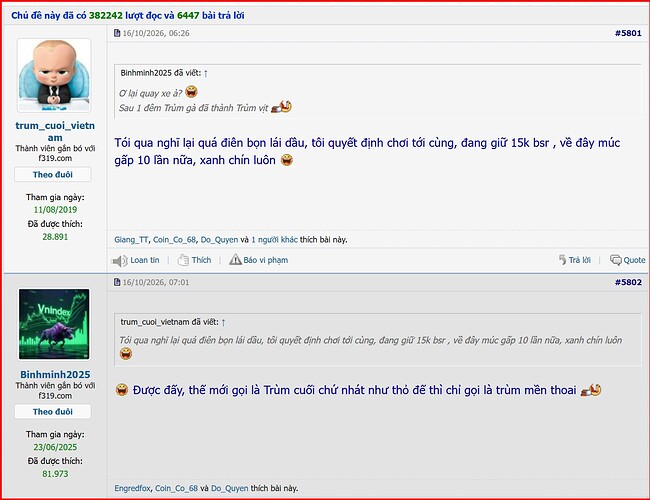Click laughing emoji inside quoted text of post #5802

pos(126,354)
